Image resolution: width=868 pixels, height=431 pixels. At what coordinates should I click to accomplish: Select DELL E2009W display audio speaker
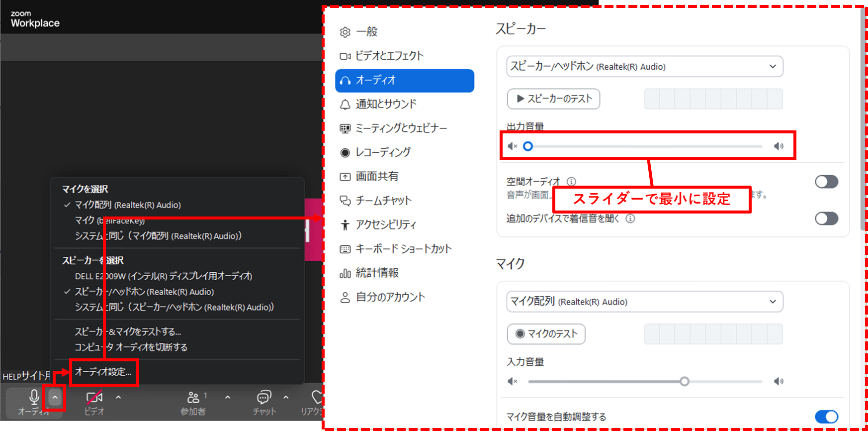(164, 276)
